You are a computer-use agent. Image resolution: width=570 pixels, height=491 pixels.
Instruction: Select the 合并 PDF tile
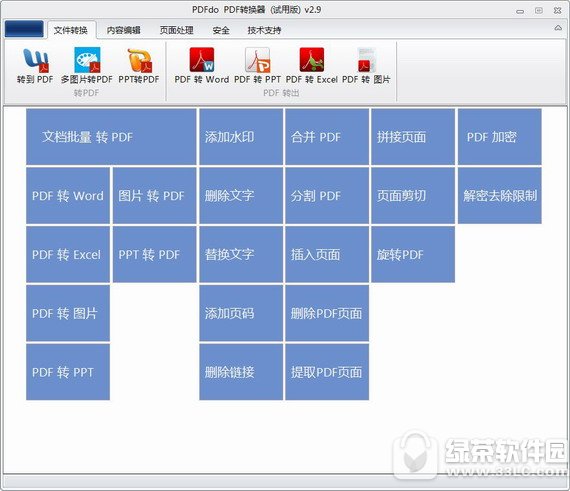pos(327,137)
